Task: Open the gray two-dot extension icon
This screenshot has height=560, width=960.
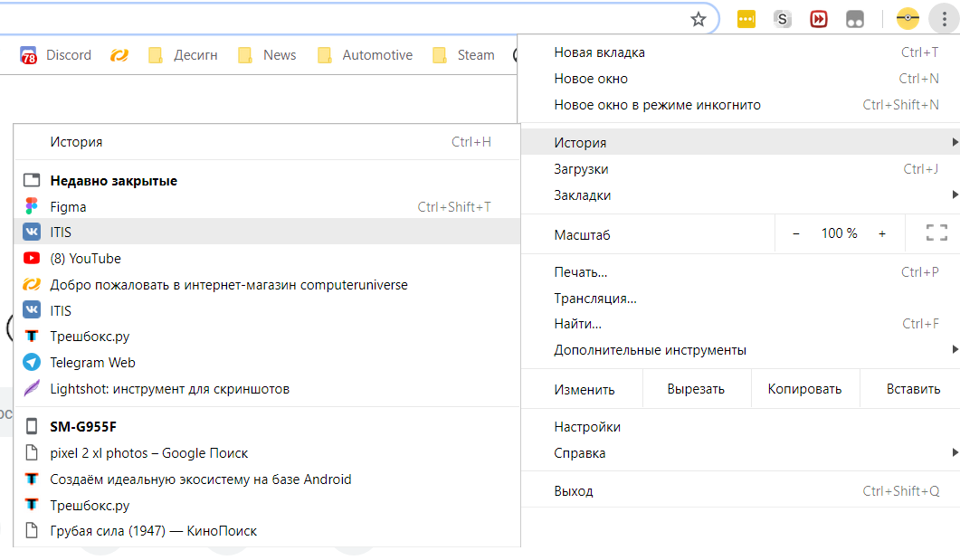Action: pyautogui.click(x=855, y=20)
